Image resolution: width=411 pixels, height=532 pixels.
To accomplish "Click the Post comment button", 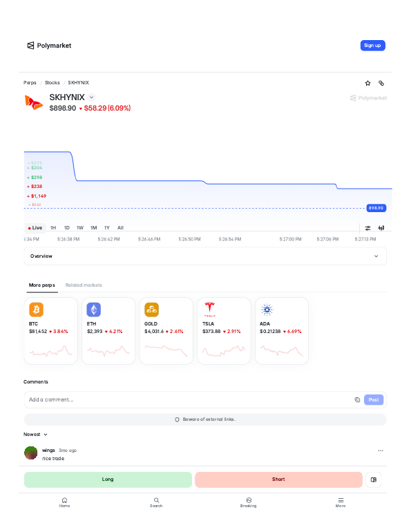I will tap(374, 399).
